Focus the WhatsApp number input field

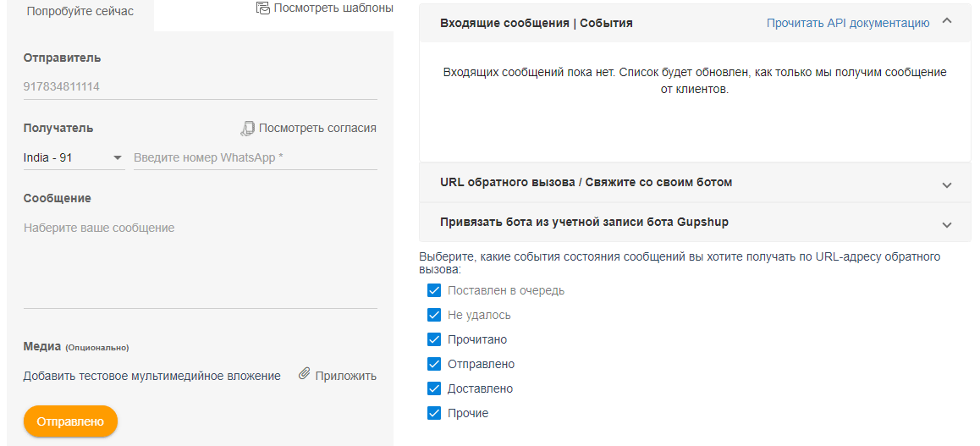tap(256, 158)
